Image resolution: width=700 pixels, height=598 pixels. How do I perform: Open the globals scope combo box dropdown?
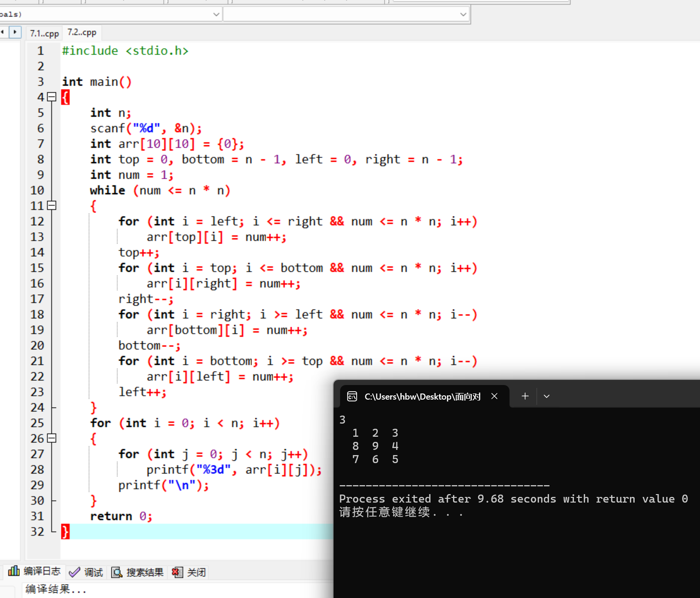coord(216,14)
